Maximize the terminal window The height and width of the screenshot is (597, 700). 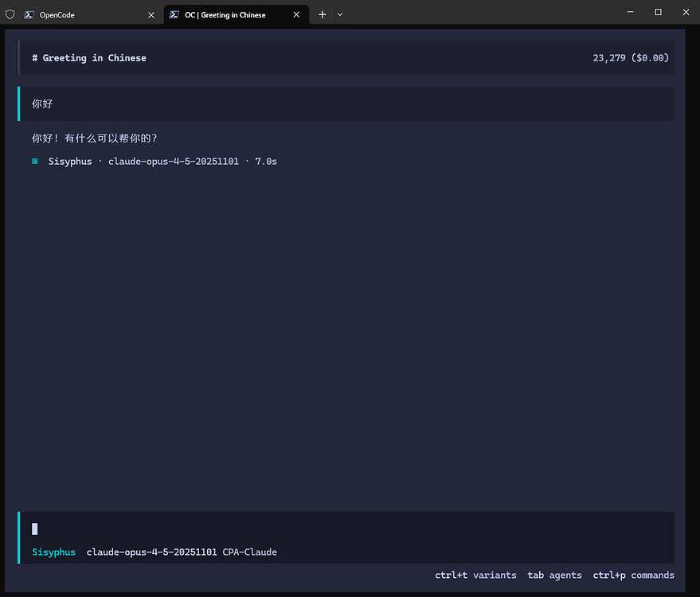658,12
